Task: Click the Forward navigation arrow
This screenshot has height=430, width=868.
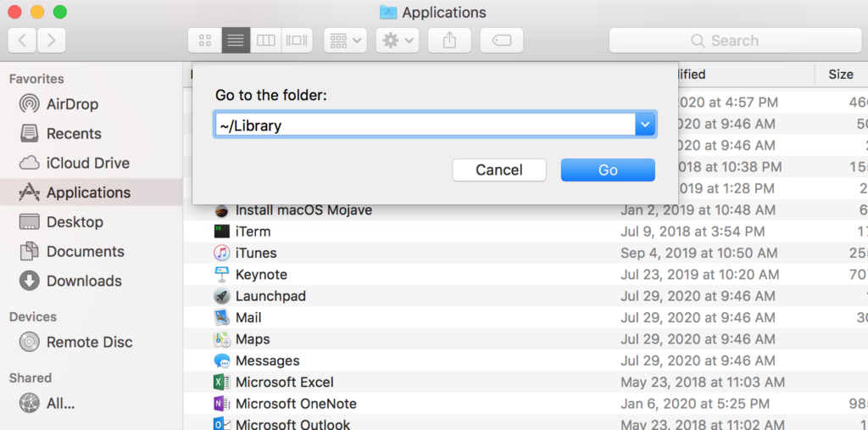Action: click(51, 40)
